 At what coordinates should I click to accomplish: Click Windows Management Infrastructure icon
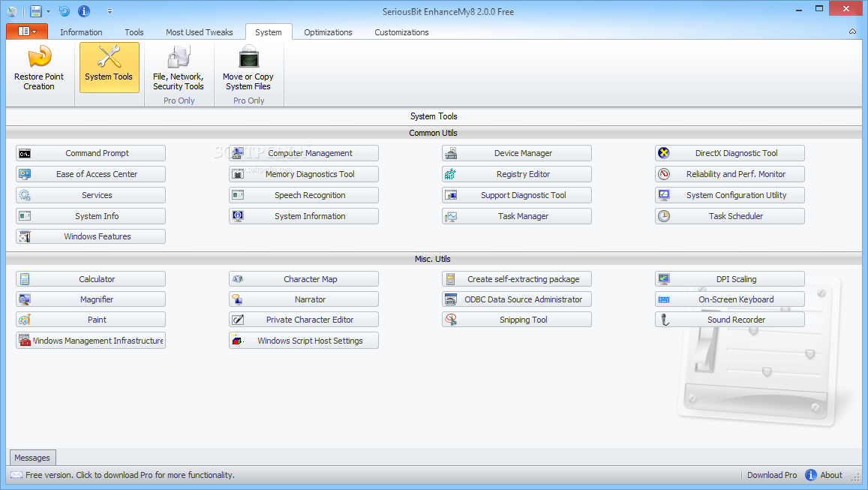click(25, 341)
